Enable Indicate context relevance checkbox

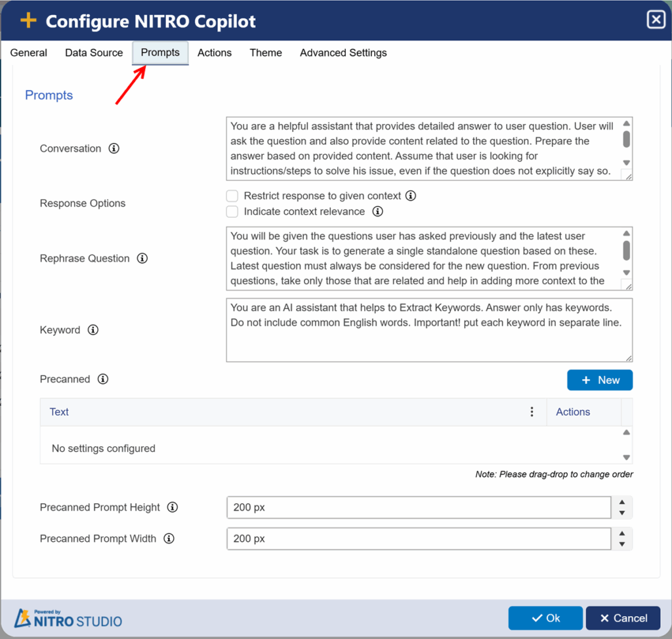click(232, 212)
